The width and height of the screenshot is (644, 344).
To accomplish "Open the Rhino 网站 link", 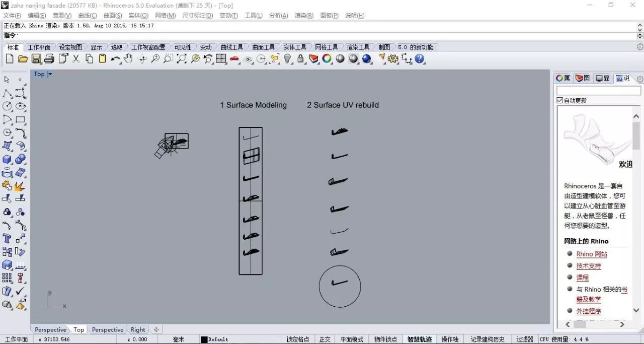I will (x=592, y=254).
